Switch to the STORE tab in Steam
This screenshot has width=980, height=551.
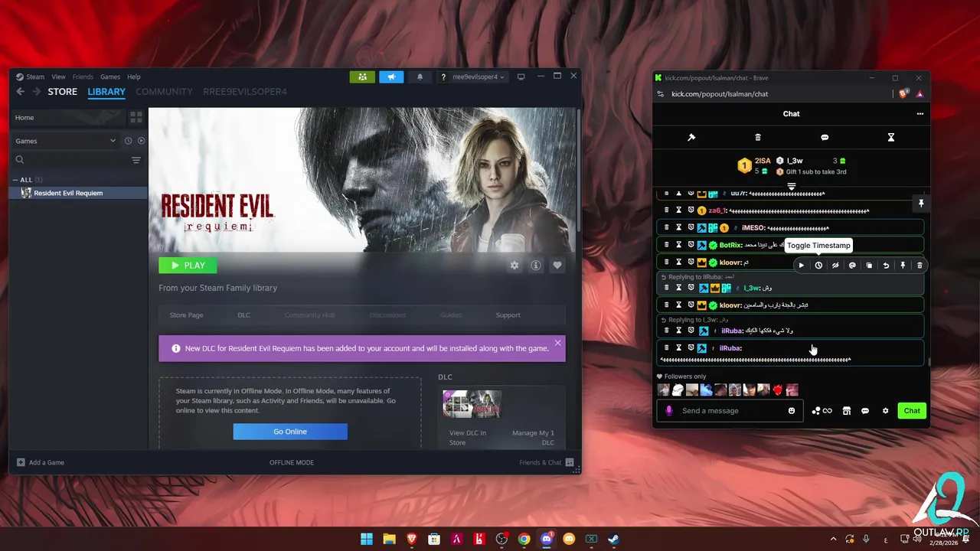coord(63,92)
